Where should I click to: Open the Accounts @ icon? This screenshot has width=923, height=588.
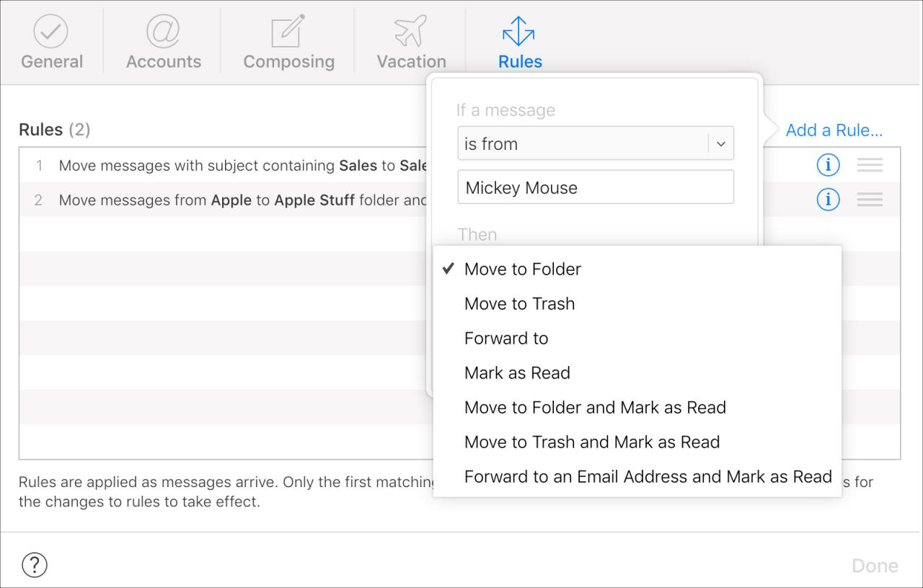click(163, 32)
